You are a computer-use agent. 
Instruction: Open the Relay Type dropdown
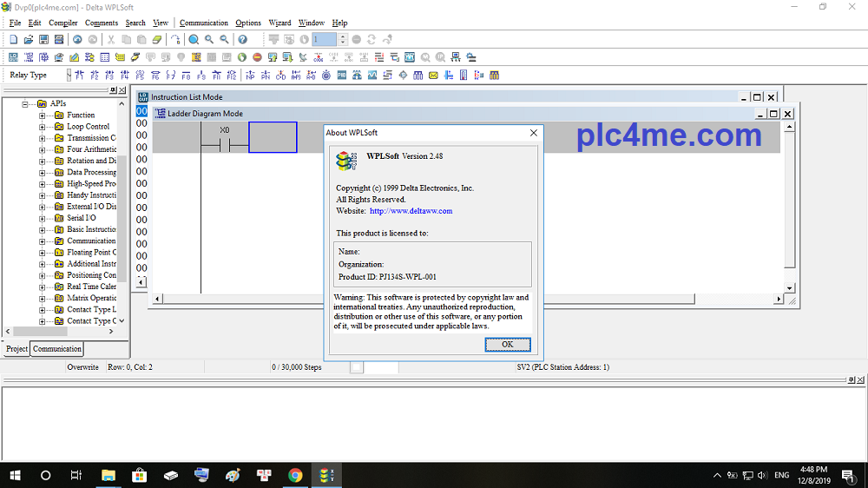click(69, 76)
